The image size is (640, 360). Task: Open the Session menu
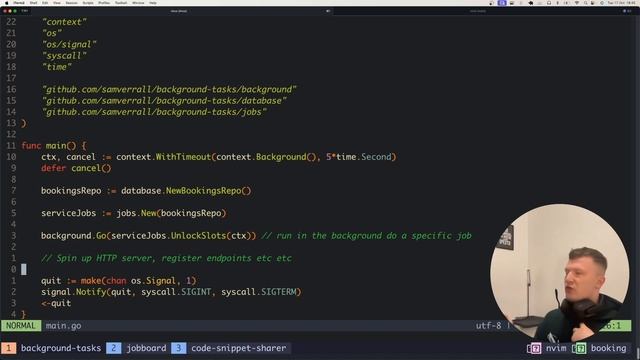(x=71, y=2)
